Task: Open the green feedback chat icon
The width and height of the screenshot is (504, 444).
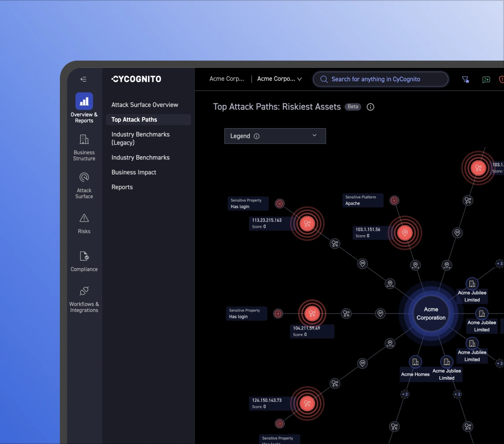Action: pos(486,79)
